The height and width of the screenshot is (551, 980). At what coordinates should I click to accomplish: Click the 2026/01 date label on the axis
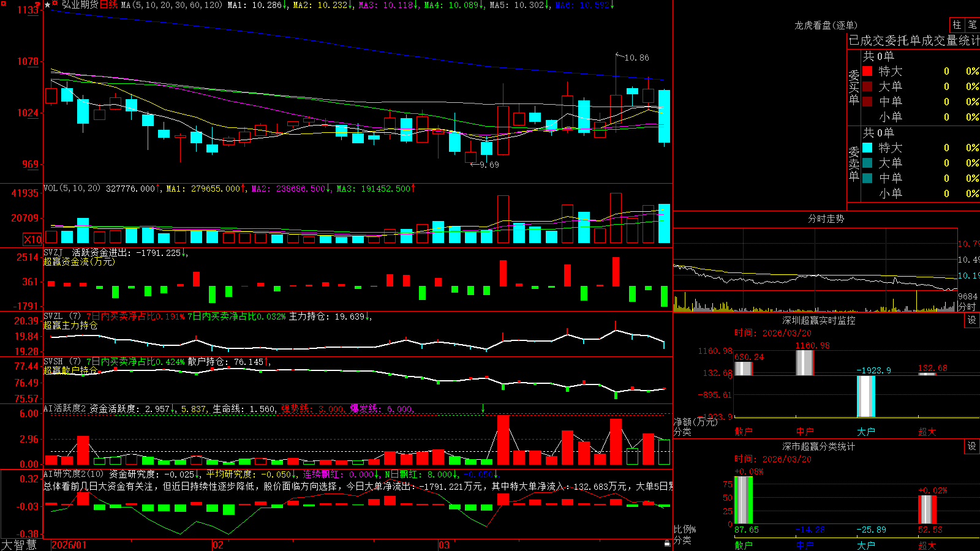[x=69, y=545]
